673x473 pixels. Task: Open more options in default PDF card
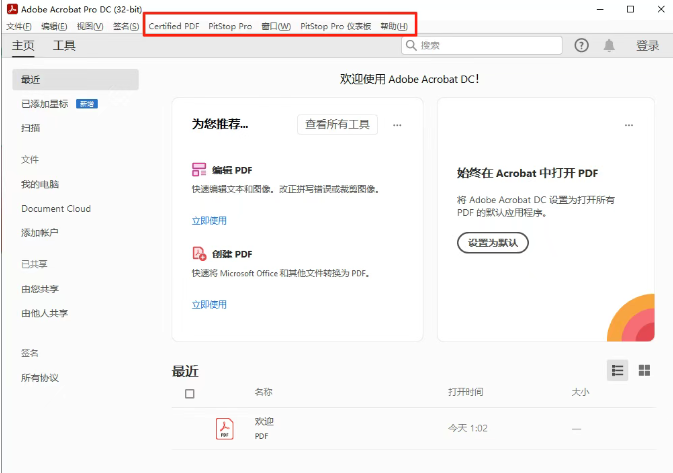pyautogui.click(x=629, y=125)
